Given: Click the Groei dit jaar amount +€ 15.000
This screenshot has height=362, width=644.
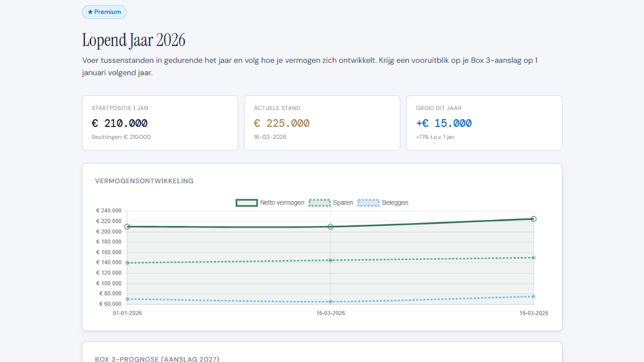Looking at the screenshot, I should pyautogui.click(x=444, y=123).
